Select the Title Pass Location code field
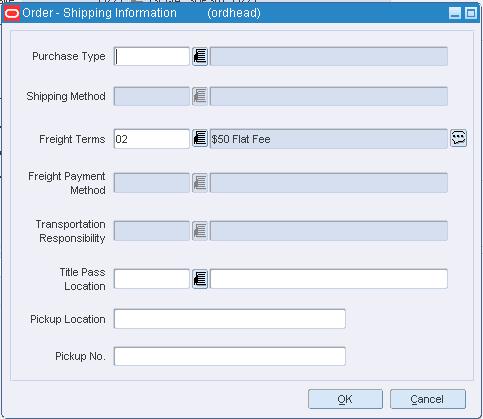The width and height of the screenshot is (483, 419). 152,279
